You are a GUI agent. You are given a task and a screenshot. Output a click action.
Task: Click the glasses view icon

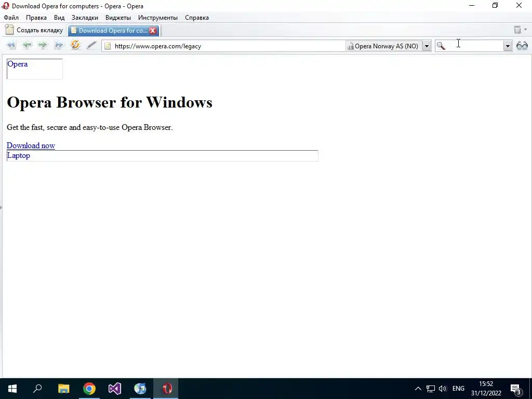pos(522,46)
